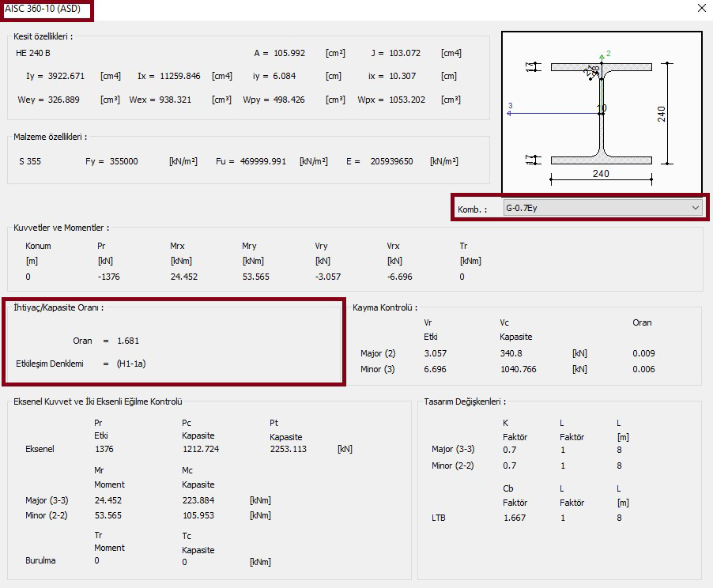
Task: Select the Oran value 1.681
Action: 128,341
